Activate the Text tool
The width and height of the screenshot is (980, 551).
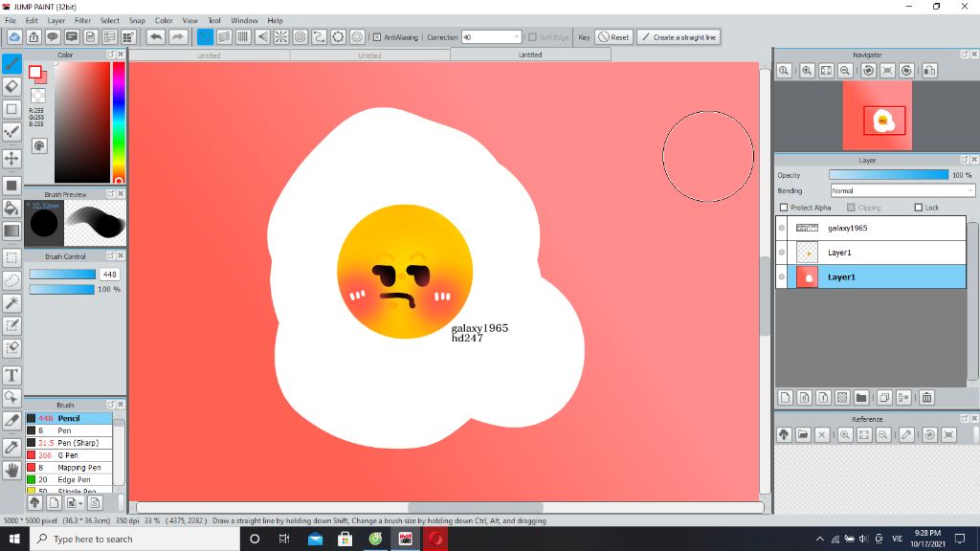click(x=11, y=375)
